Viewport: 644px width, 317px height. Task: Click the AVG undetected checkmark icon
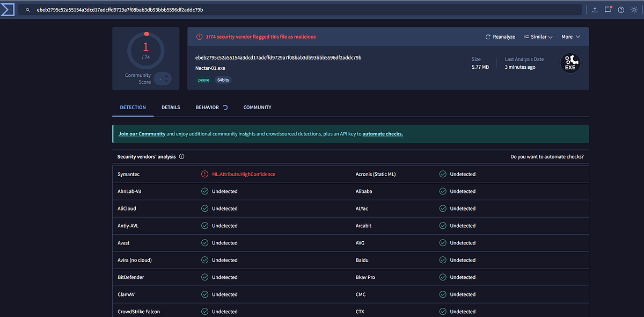tap(443, 243)
